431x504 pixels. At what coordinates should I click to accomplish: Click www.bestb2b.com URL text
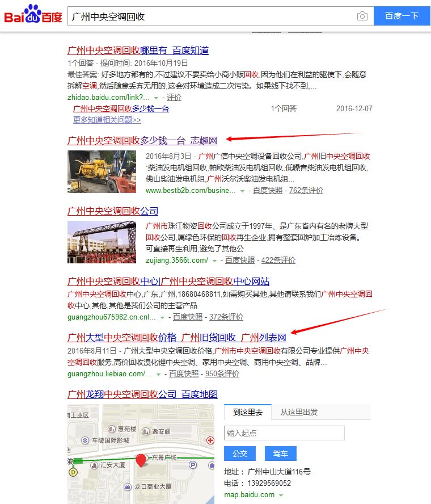point(191,190)
